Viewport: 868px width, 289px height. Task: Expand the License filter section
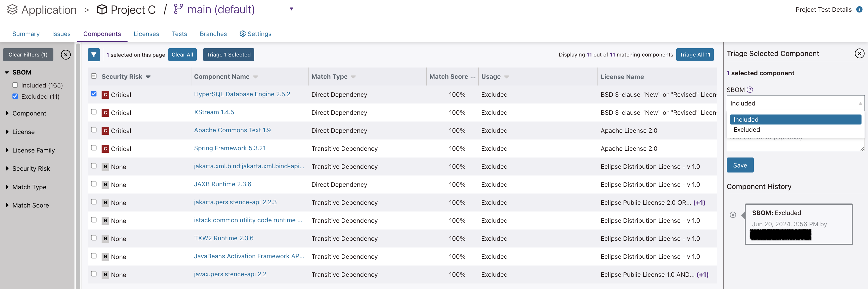(7, 132)
